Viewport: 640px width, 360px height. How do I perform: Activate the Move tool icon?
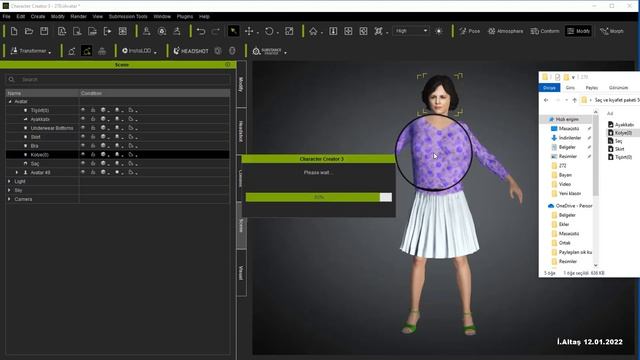(249, 31)
